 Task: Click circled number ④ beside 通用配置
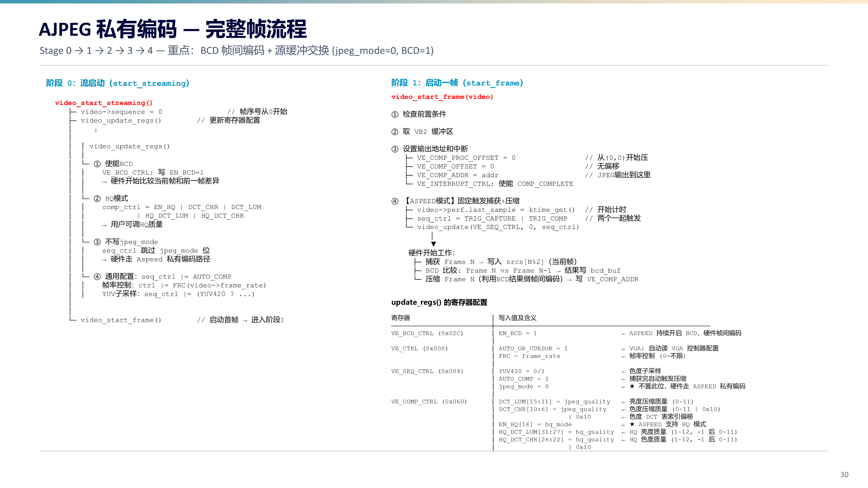pos(97,277)
